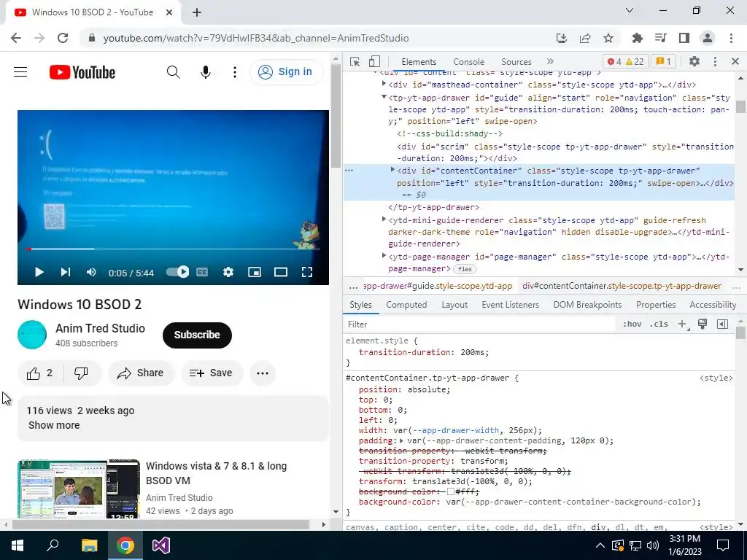Play the video
The height and width of the screenshot is (560, 747).
tap(39, 272)
